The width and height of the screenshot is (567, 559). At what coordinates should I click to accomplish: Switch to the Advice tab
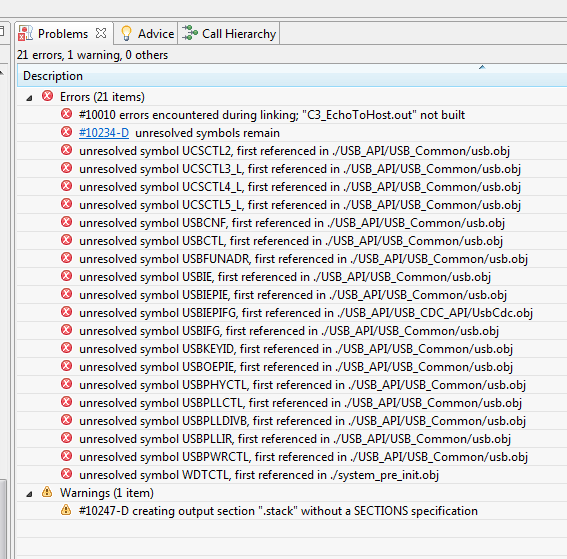pos(145,34)
